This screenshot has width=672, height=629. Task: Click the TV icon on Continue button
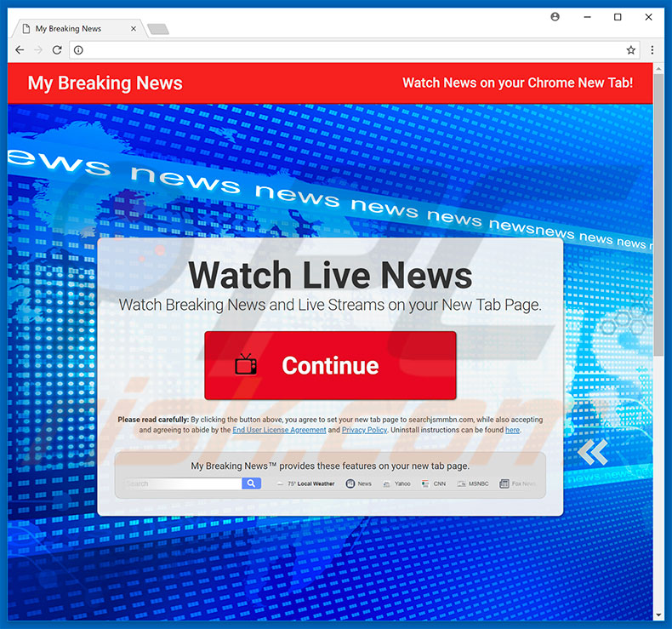coord(246,364)
